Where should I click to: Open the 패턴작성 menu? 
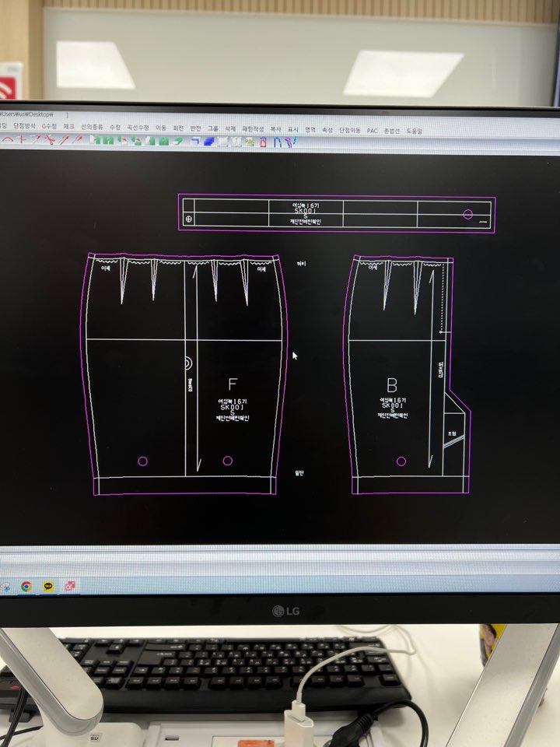253,129
